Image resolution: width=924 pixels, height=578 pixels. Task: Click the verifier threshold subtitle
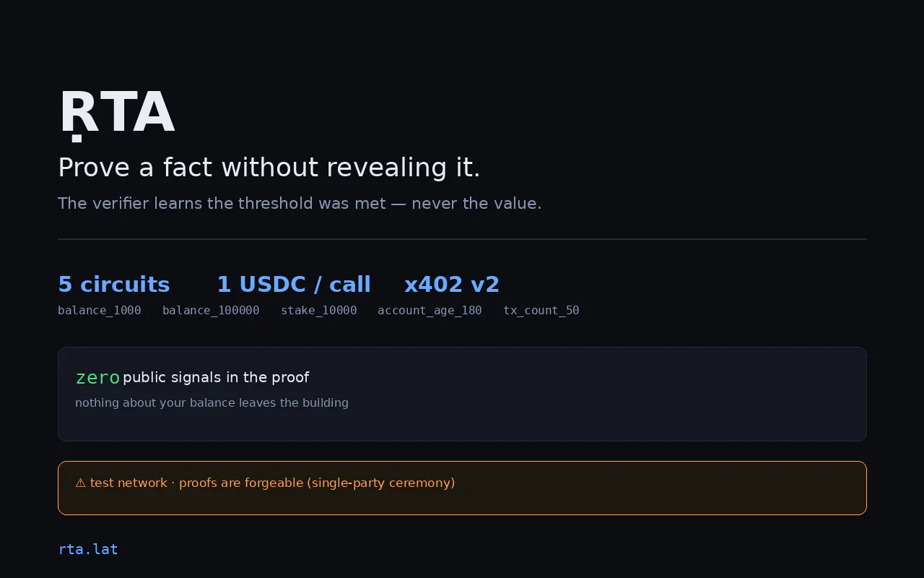pos(300,204)
